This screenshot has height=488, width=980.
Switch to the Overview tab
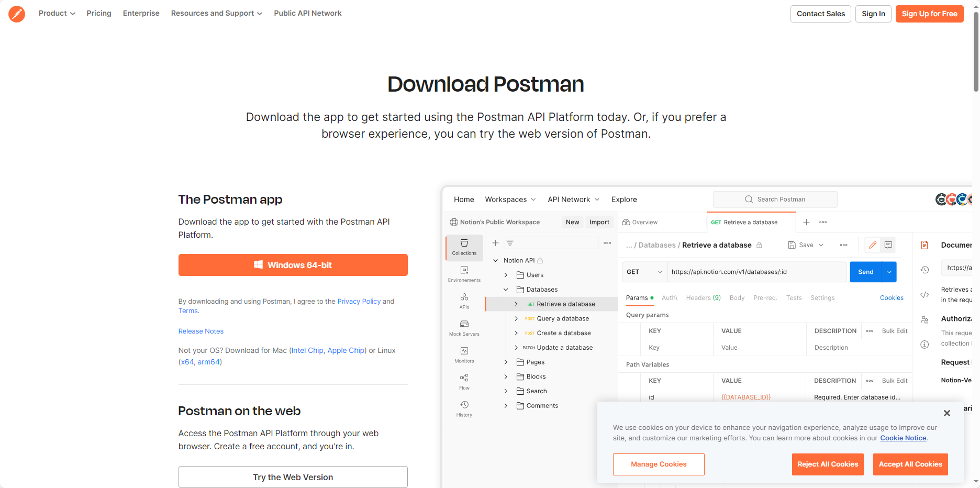point(640,222)
